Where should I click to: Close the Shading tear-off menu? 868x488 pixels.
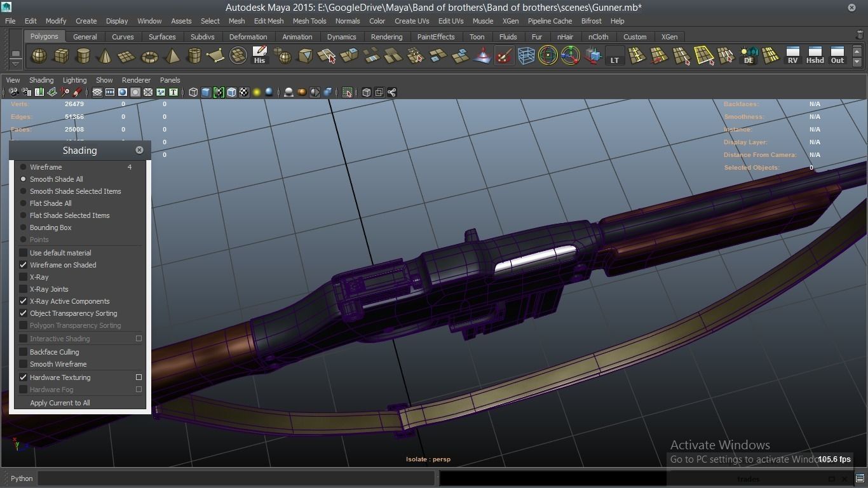[139, 150]
